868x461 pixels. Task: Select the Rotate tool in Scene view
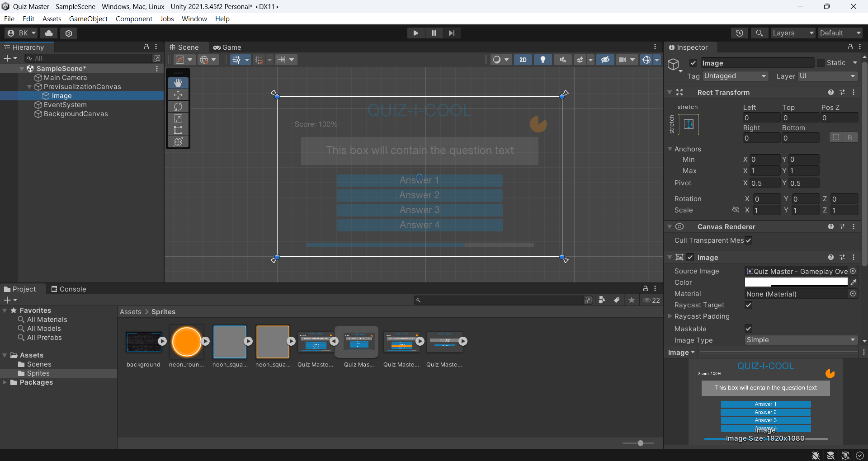(x=178, y=107)
